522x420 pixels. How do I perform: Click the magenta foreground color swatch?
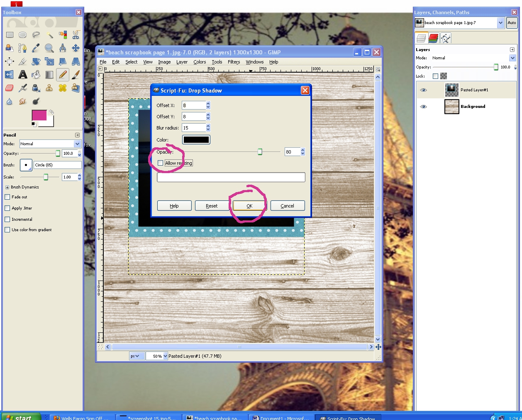click(x=39, y=115)
